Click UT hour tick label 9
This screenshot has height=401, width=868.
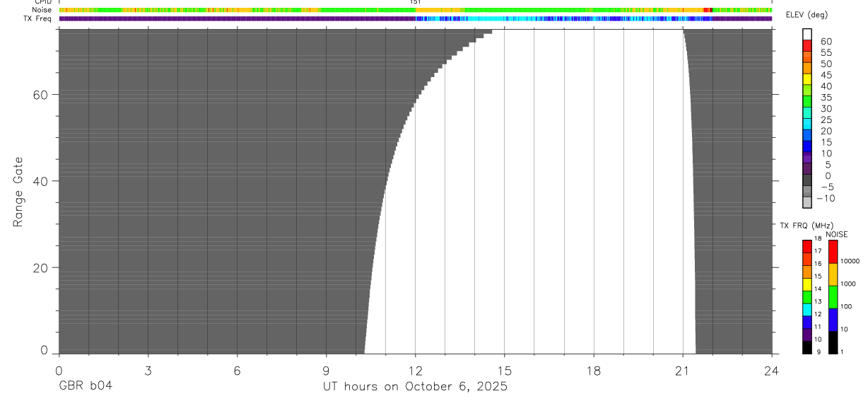pyautogui.click(x=326, y=370)
